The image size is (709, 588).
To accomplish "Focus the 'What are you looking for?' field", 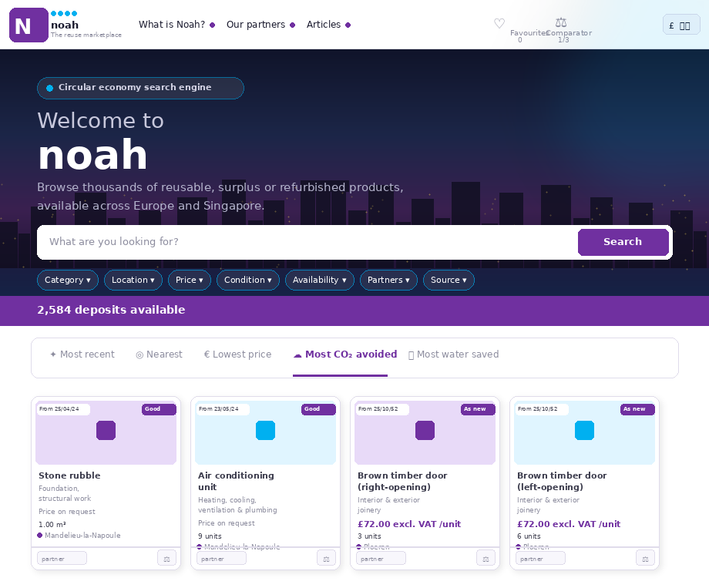I will [308, 242].
